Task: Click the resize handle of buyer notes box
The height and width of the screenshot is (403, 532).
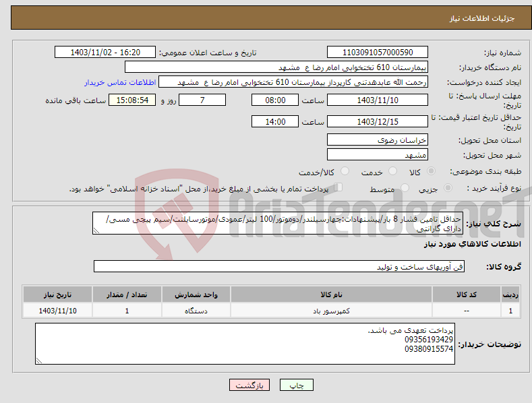Action: point(39,361)
